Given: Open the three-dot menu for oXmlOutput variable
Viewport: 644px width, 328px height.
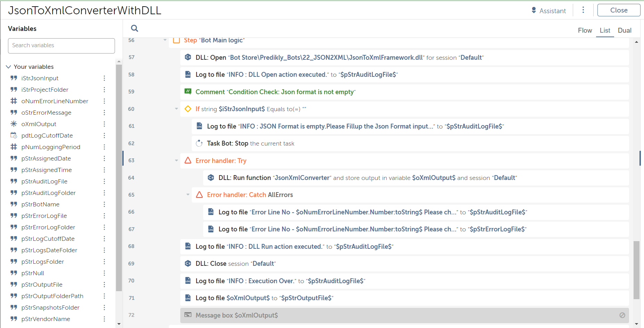Looking at the screenshot, I should click(x=104, y=124).
